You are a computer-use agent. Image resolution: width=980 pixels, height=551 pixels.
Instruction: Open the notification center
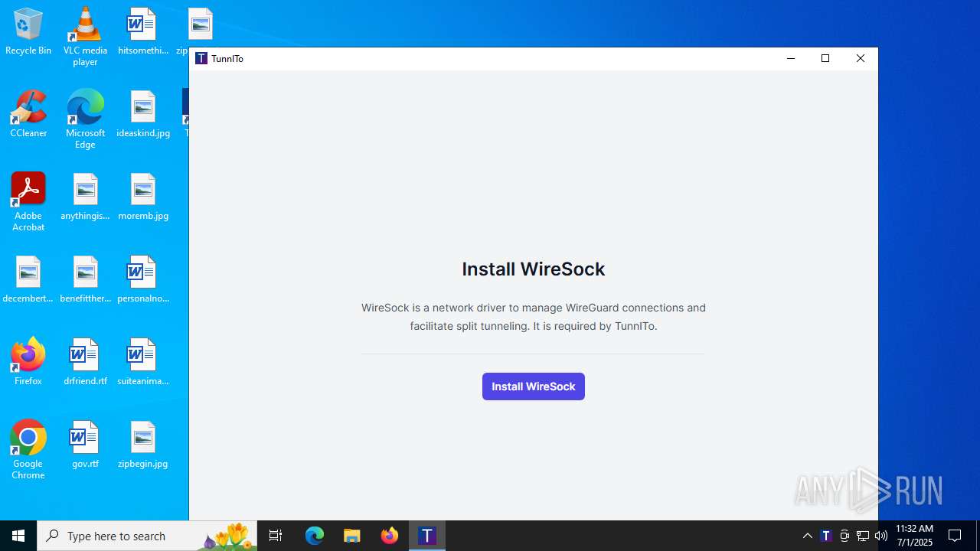point(955,536)
